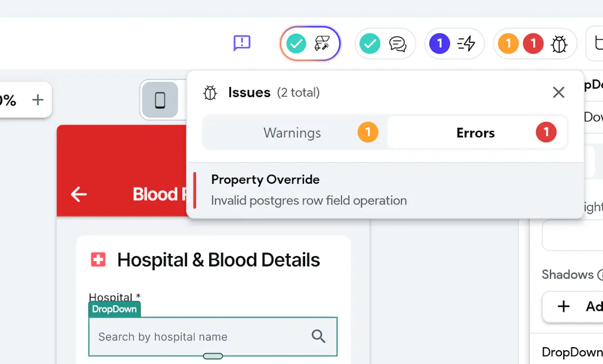603x364 pixels.
Task: Open the comments chat bubbles button
Action: (x=397, y=44)
